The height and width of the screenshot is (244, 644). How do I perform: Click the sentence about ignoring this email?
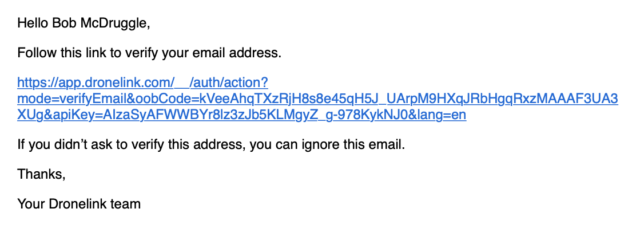[211, 145]
